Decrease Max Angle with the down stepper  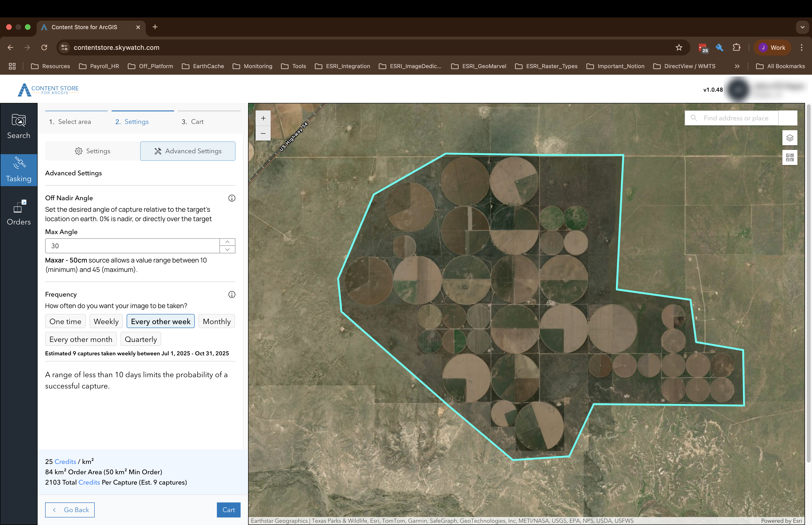(x=227, y=250)
